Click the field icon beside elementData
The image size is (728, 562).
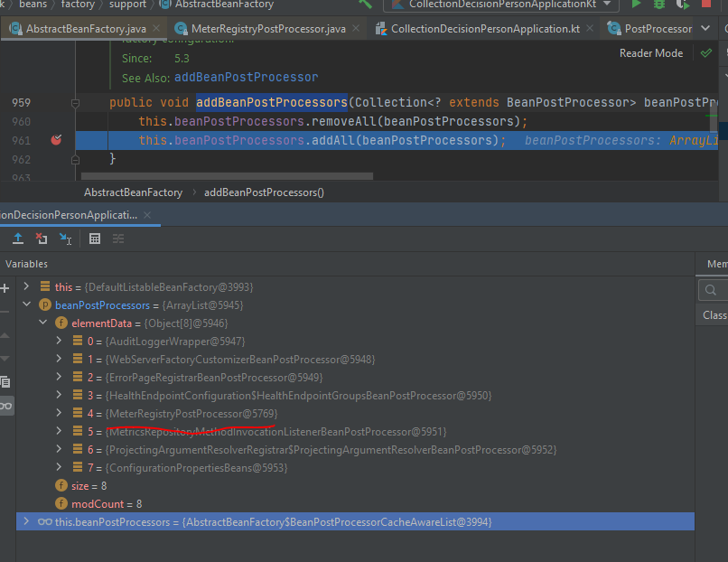pyautogui.click(x=61, y=323)
